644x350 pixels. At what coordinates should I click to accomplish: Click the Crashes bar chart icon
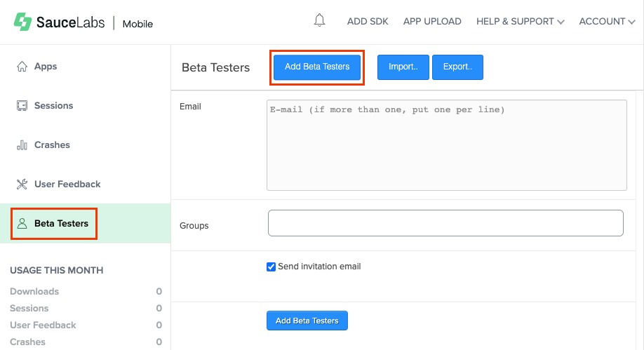(x=22, y=145)
